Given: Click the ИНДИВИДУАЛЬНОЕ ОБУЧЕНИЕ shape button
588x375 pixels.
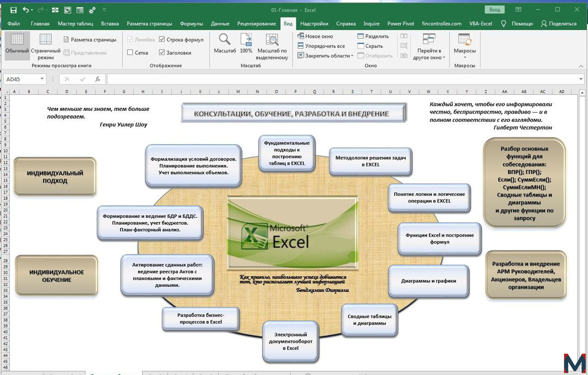Looking at the screenshot, I should tap(57, 276).
